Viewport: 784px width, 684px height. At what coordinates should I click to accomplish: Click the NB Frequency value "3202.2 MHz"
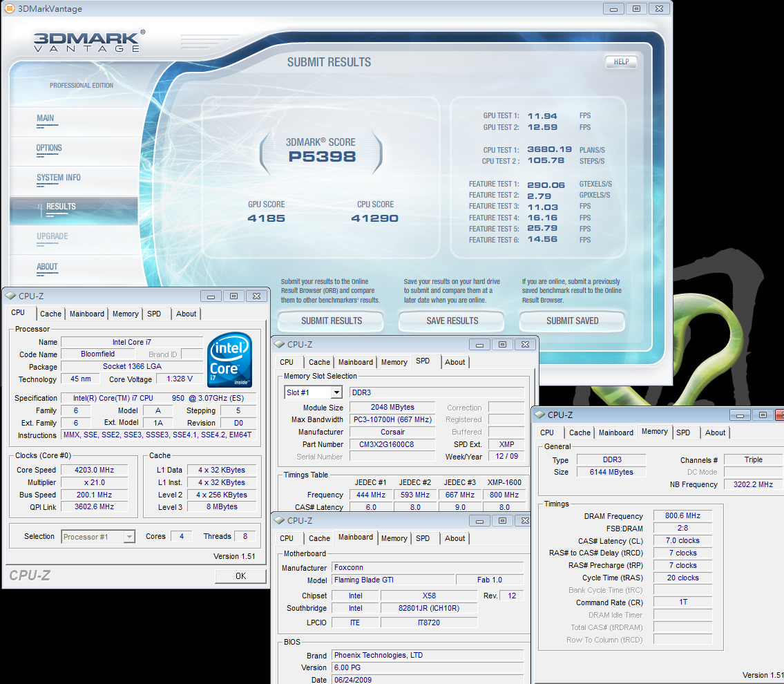click(x=753, y=484)
